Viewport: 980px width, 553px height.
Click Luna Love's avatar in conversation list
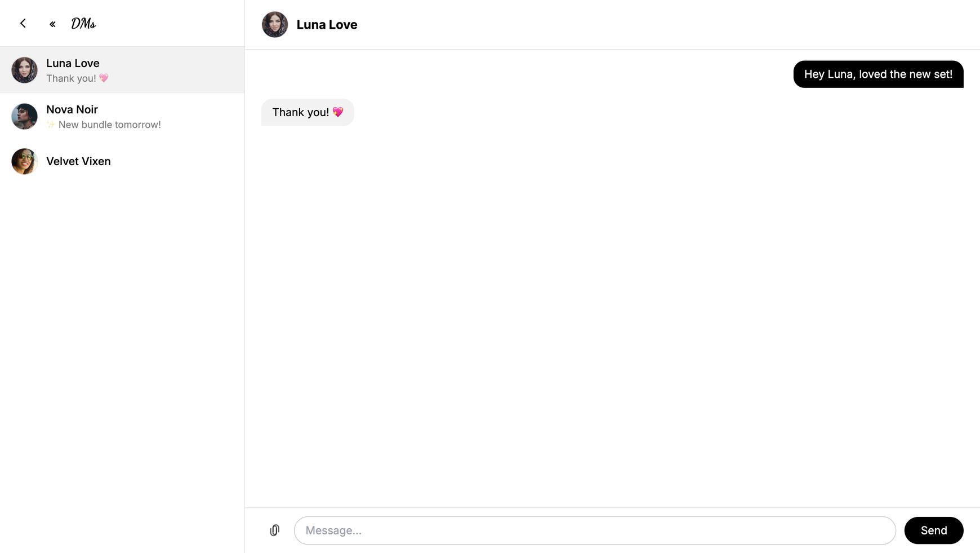coord(24,70)
